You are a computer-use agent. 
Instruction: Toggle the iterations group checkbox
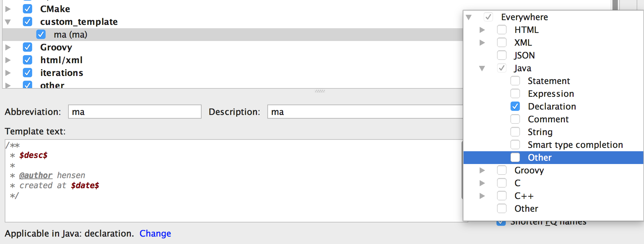28,73
